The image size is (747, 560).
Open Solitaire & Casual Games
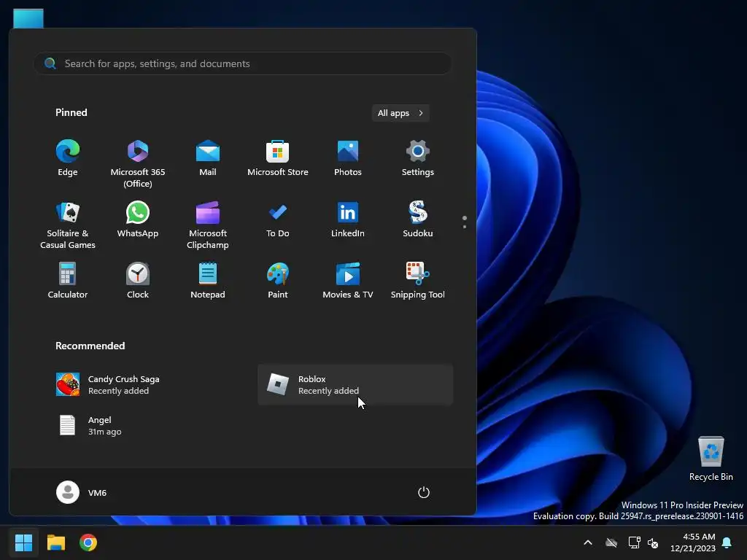[x=68, y=225]
